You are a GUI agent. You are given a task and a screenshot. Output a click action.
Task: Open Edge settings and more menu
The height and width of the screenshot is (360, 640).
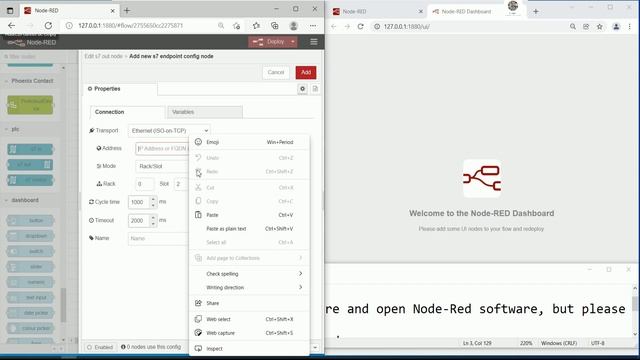313,26
